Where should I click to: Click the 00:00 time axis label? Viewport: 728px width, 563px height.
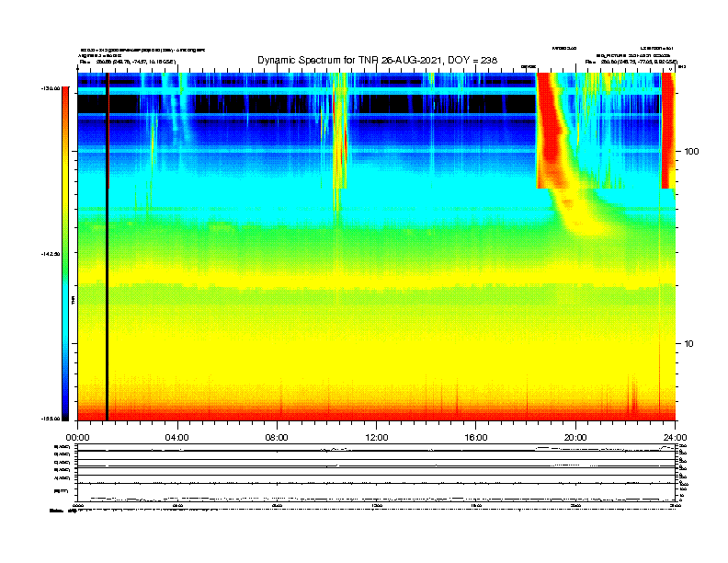[77, 438]
